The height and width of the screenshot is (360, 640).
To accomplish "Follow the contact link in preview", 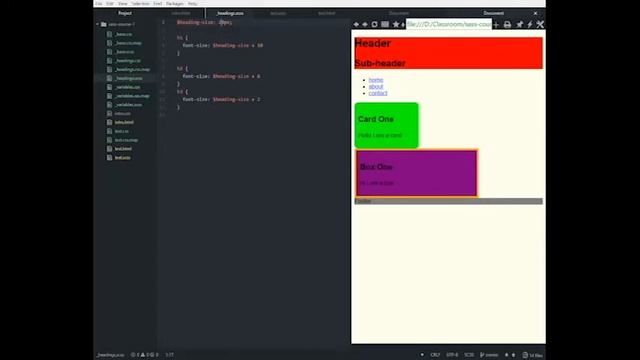I will tap(378, 93).
